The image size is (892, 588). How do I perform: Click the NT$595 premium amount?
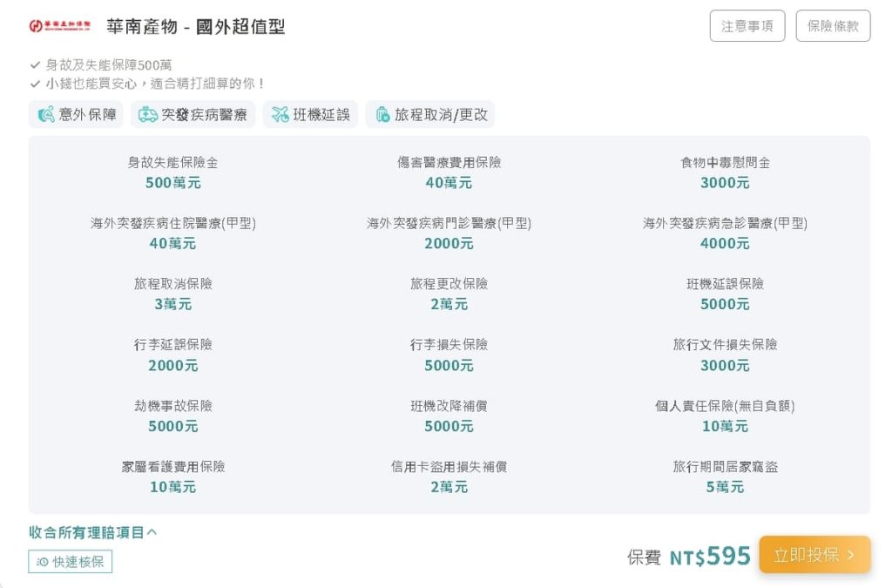coord(710,556)
